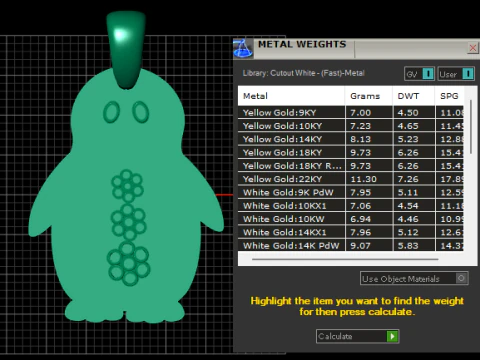Click the metal table vertical scrollbar
The height and width of the screenshot is (360, 480).
coord(471,127)
